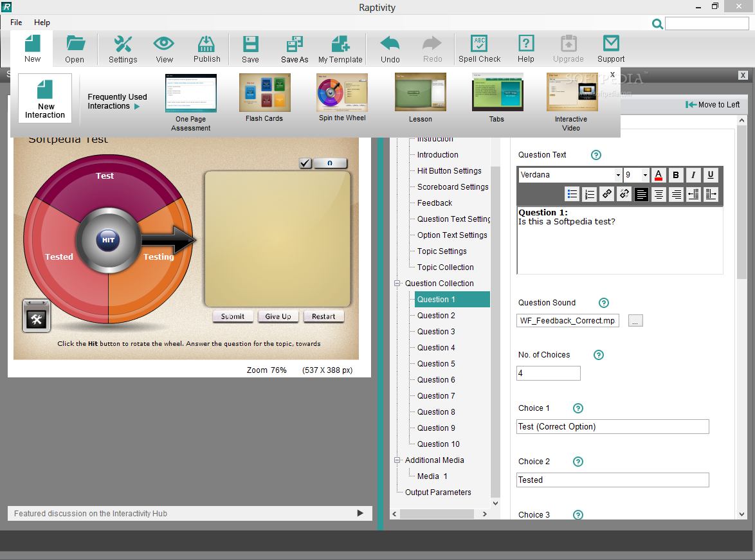The image size is (755, 560).
Task: Align question text left
Action: 641,194
